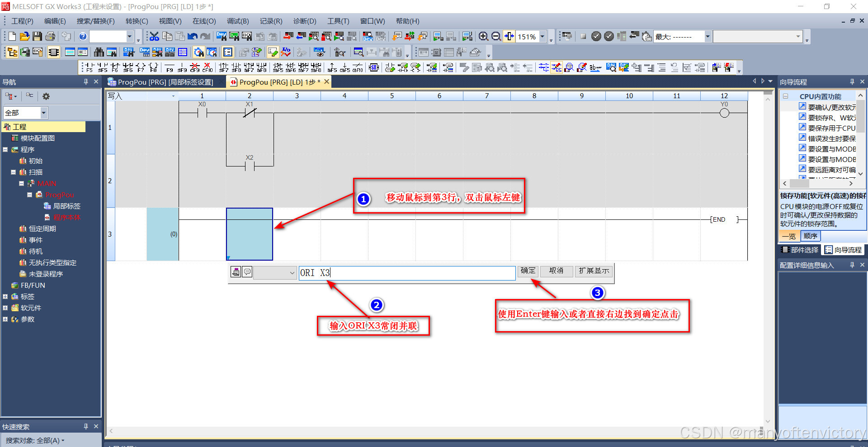Open the 151% zoom level dropdown
Viewport: 868px width, 447px height.
[x=542, y=37]
